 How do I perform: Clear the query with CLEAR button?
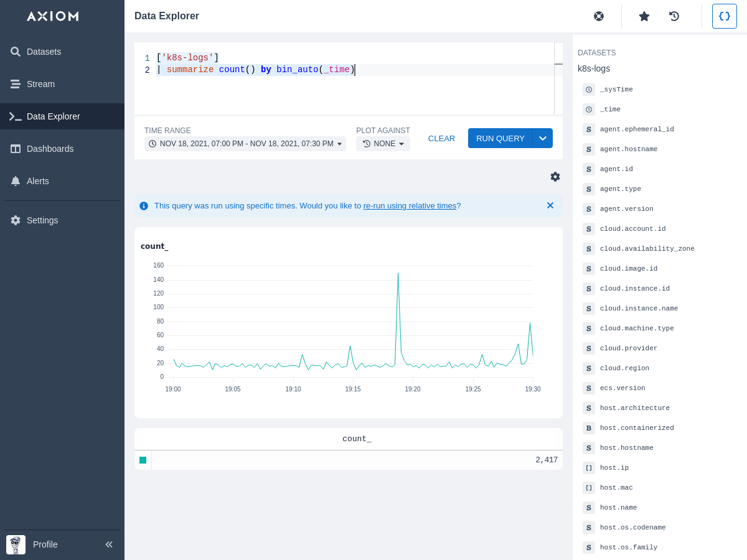(441, 138)
